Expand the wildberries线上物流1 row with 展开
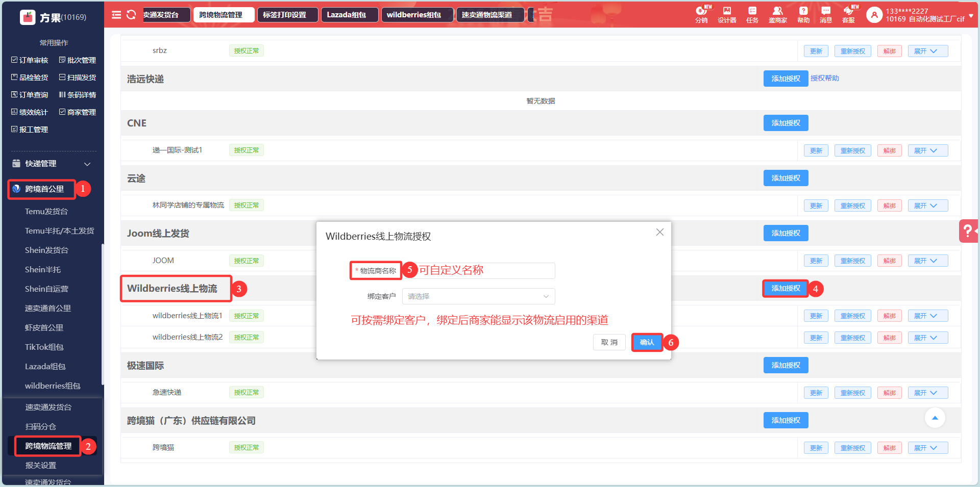 click(x=927, y=316)
